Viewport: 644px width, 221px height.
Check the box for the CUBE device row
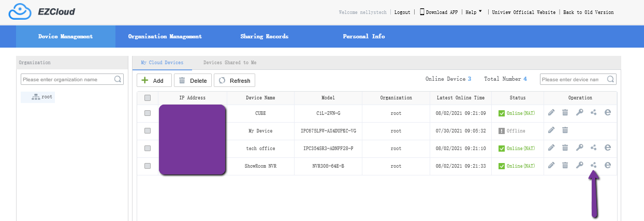148,113
